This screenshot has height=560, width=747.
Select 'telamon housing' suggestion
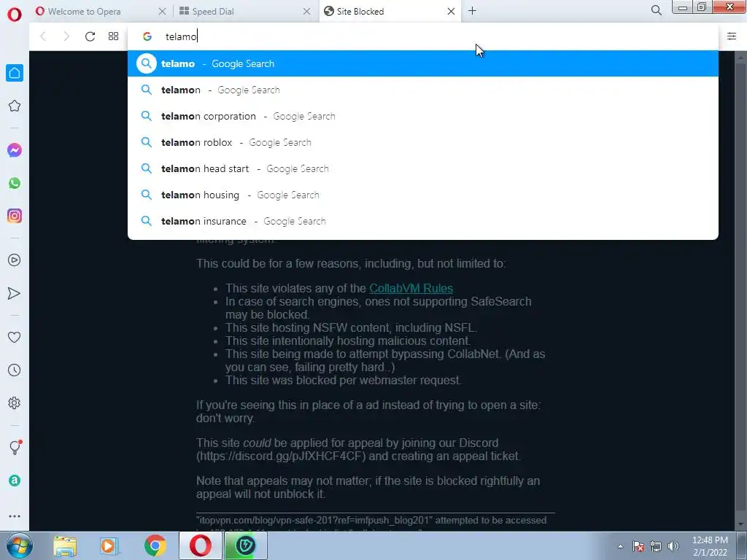click(422, 195)
